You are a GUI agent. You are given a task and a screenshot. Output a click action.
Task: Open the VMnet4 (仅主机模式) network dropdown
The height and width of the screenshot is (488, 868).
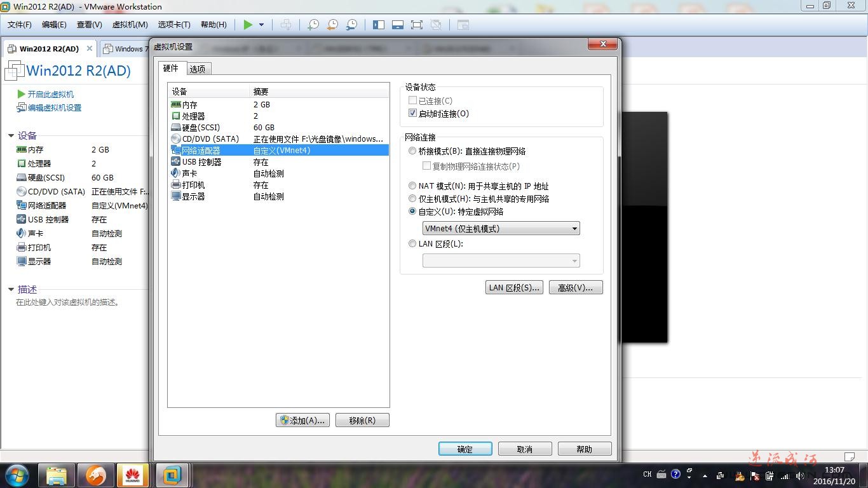(501, 228)
